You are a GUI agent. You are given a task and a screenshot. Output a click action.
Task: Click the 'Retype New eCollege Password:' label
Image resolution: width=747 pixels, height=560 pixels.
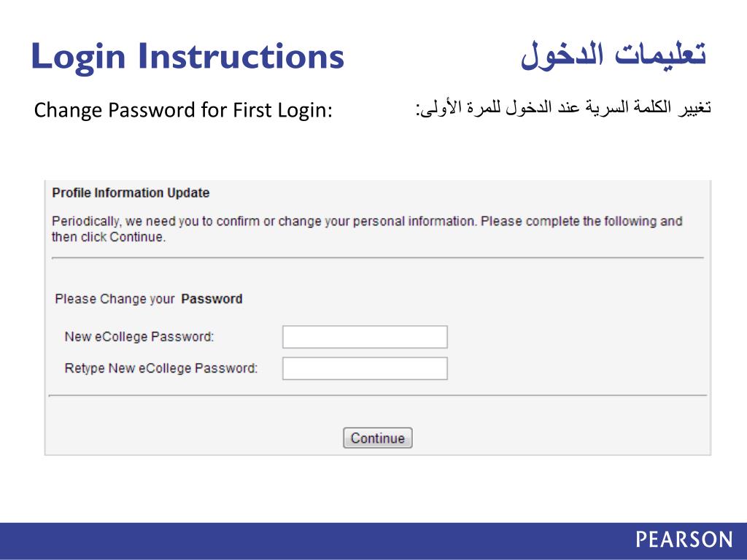tap(161, 368)
